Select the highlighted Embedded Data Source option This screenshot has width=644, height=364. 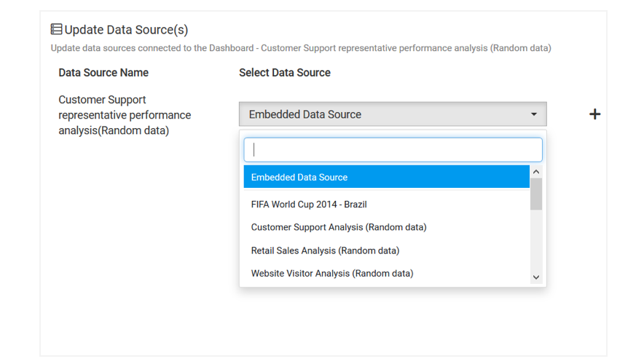(387, 177)
